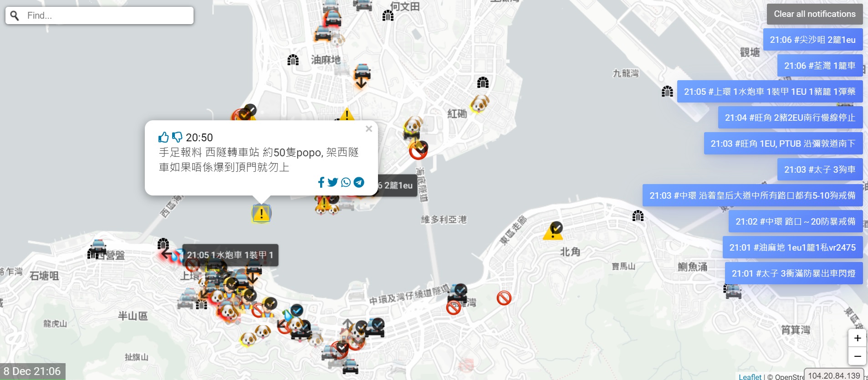
Task: Open the 21:06 #尖沙咀 notification
Action: (812, 40)
